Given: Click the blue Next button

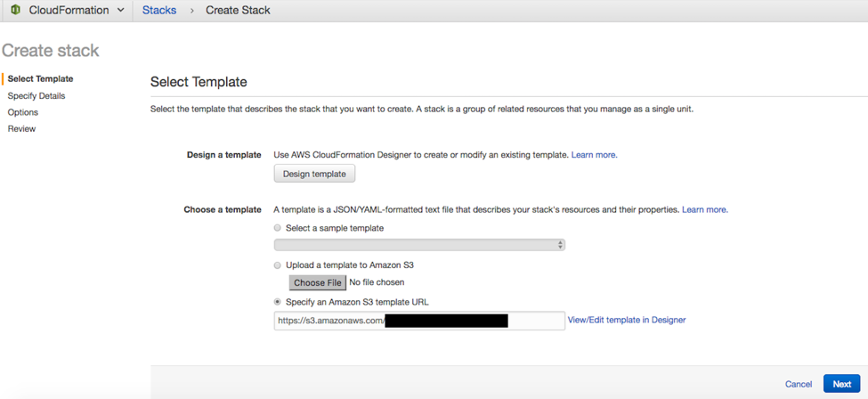Looking at the screenshot, I should pyautogui.click(x=842, y=384).
